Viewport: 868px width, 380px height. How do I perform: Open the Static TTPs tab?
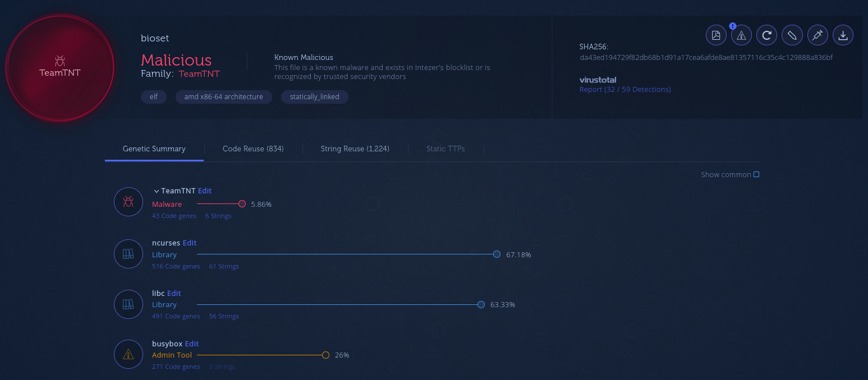click(x=446, y=149)
